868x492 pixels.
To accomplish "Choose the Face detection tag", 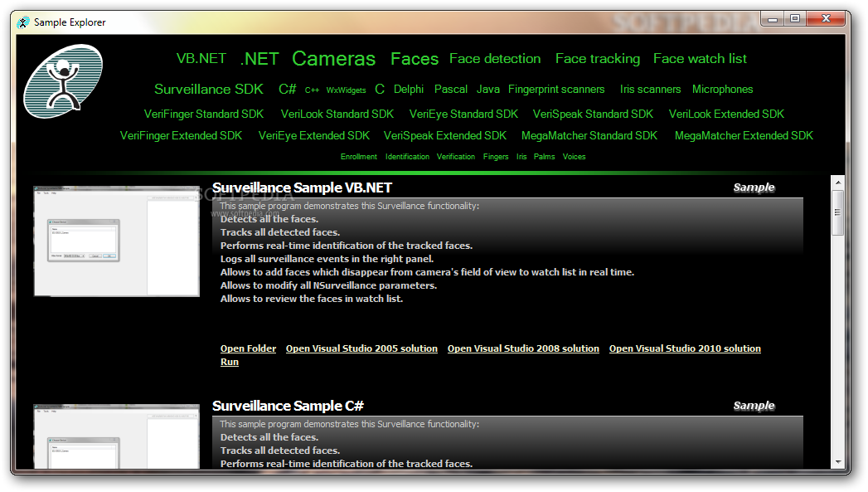I will pyautogui.click(x=495, y=59).
